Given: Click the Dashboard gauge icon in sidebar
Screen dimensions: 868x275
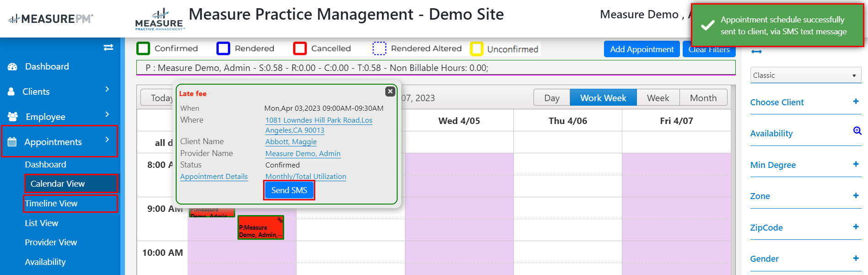Looking at the screenshot, I should 12,67.
